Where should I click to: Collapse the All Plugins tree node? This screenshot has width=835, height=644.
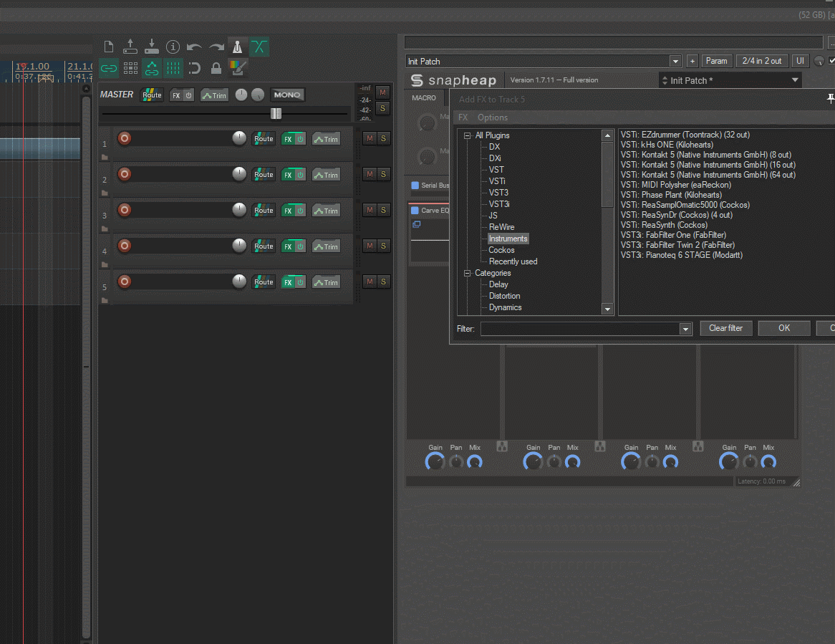(468, 135)
